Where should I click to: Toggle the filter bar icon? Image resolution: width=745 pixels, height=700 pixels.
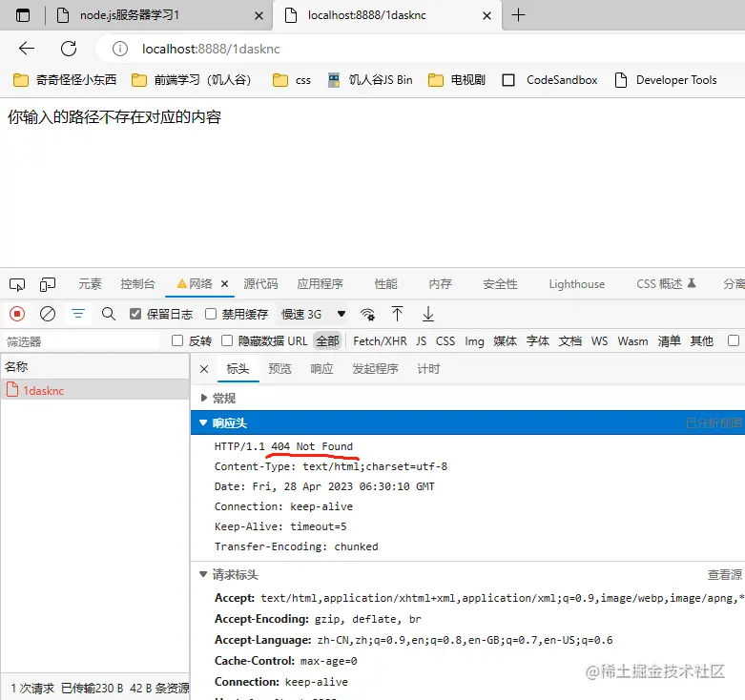(x=78, y=314)
